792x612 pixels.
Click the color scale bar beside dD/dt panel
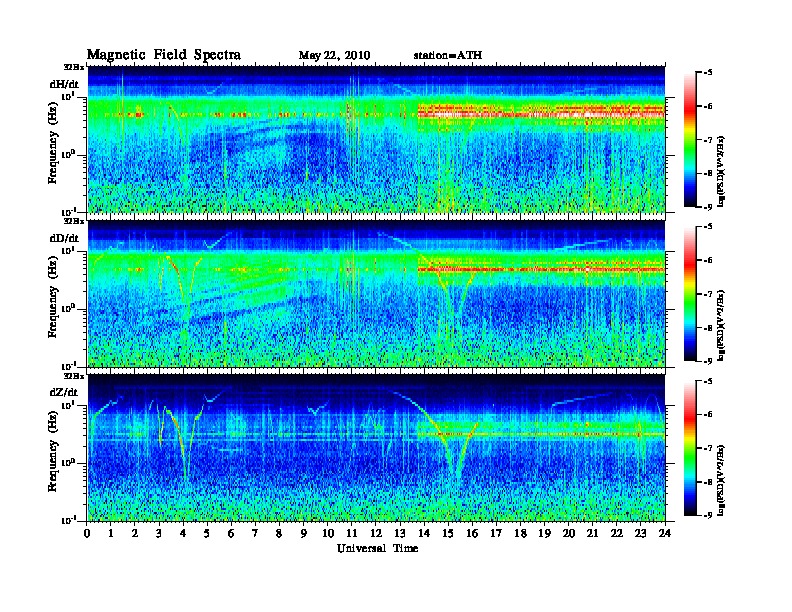[x=690, y=294]
